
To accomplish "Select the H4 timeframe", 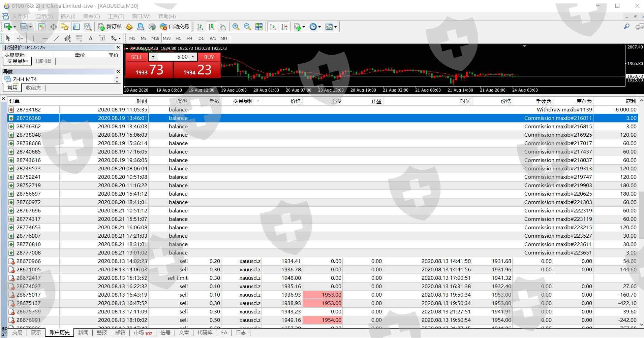I will pyautogui.click(x=189, y=38).
